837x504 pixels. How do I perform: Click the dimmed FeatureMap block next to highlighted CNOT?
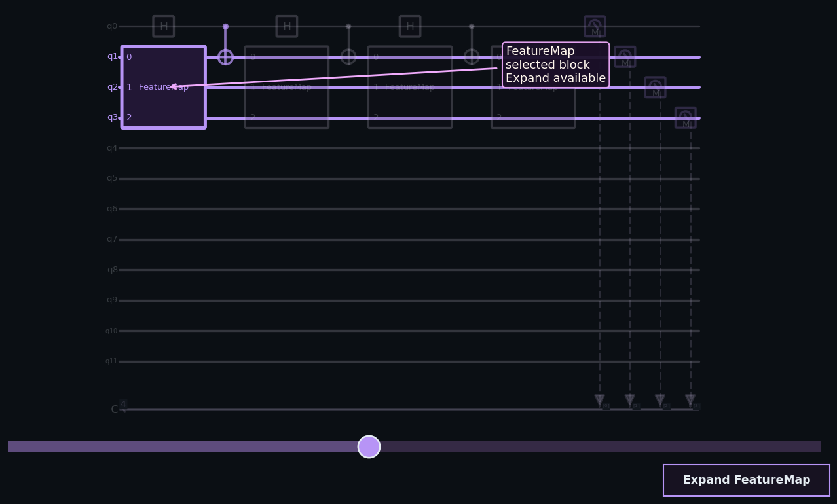pos(287,87)
